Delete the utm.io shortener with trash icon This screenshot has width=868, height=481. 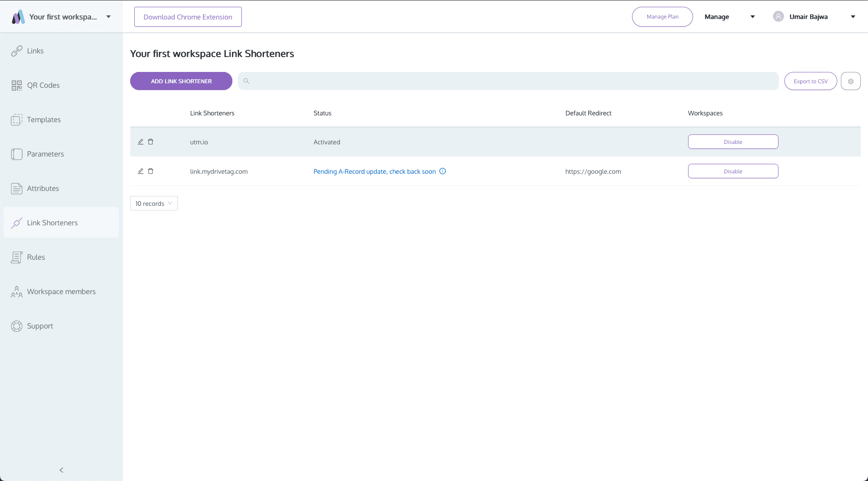[151, 142]
